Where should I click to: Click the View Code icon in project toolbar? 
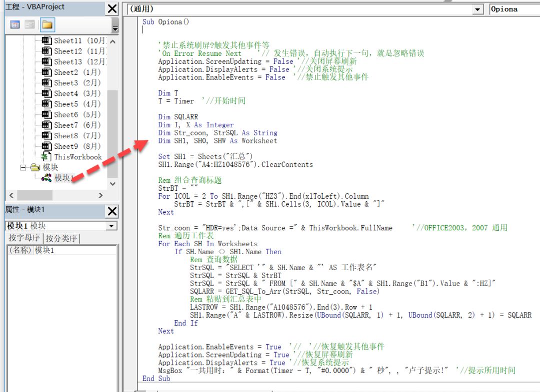coord(15,25)
